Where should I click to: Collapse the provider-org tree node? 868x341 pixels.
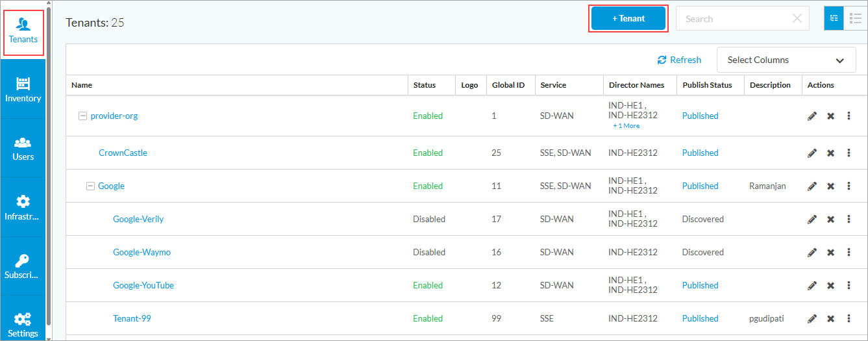pyautogui.click(x=82, y=116)
